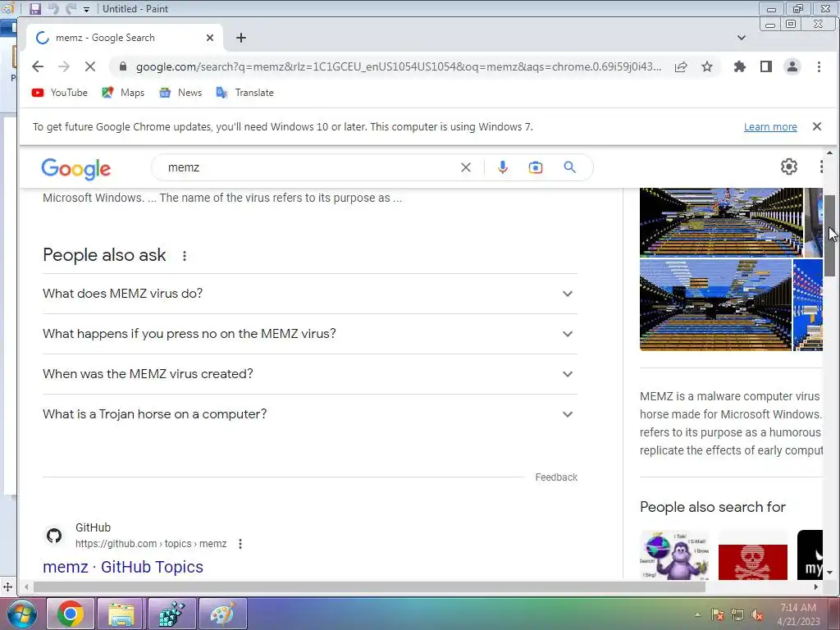The width and height of the screenshot is (840, 630).
Task: Expand When was the MEMZ virus created?
Action: click(x=309, y=374)
